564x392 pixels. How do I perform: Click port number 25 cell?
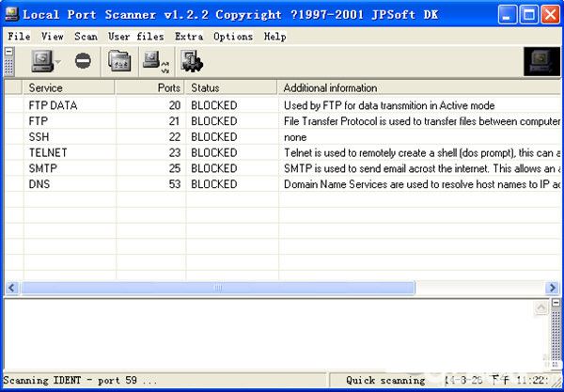pyautogui.click(x=175, y=168)
